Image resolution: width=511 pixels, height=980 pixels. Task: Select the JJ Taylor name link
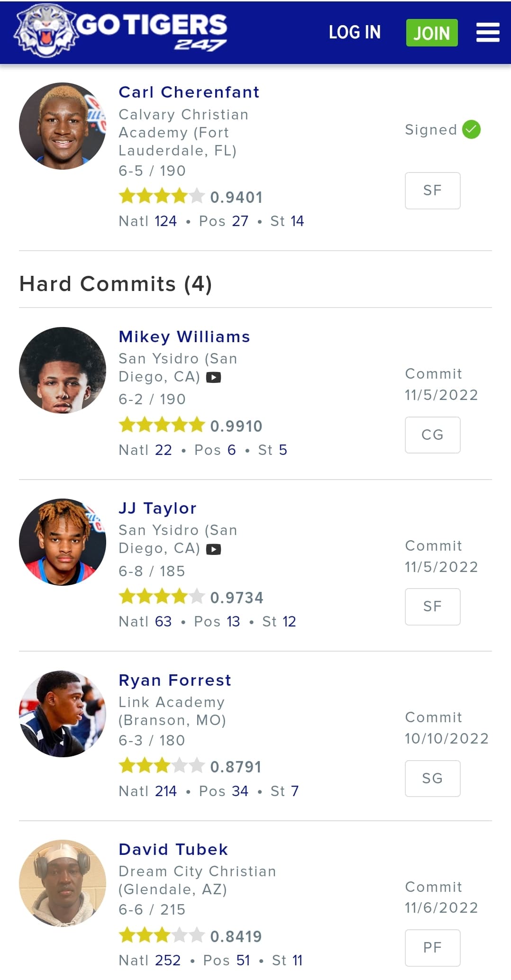click(x=157, y=508)
